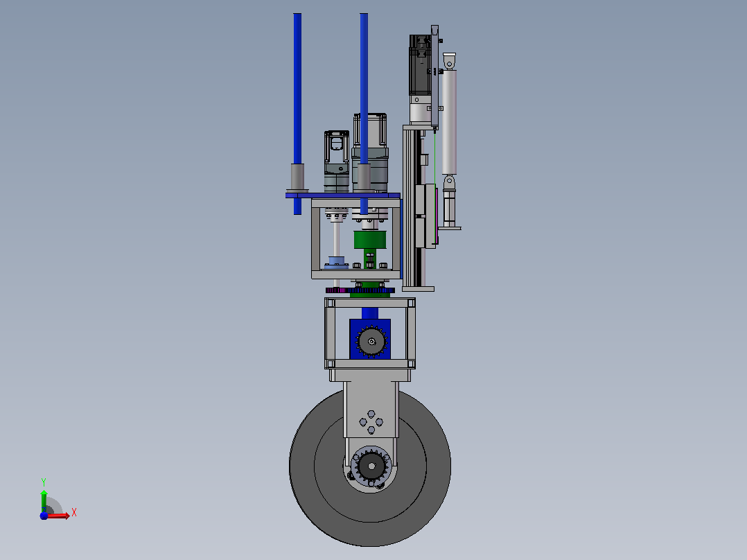747x560 pixels.
Task: Select the silver pneumatic cylinder body
Action: 449,122
